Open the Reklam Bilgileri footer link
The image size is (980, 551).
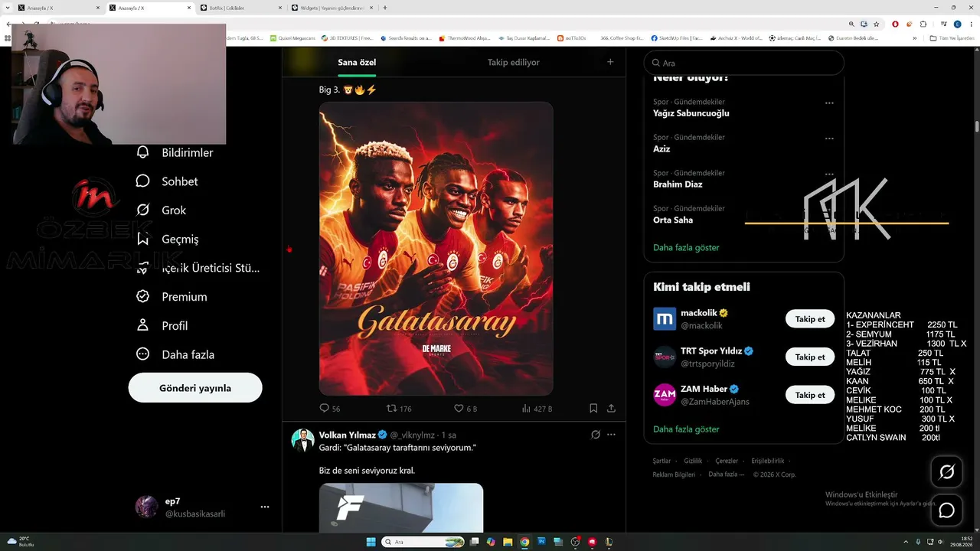pyautogui.click(x=674, y=474)
